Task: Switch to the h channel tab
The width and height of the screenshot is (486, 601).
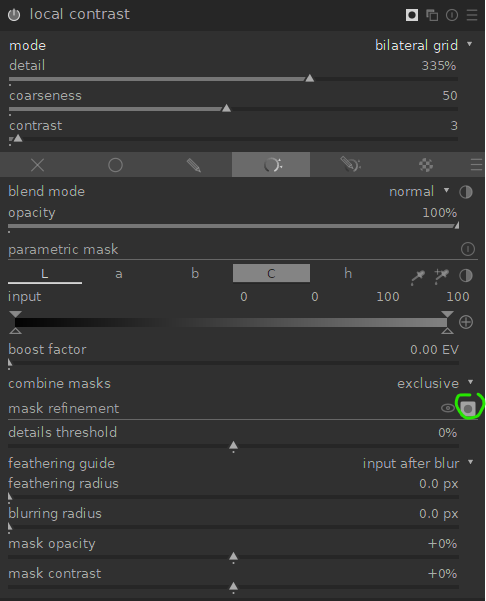Action: [348, 273]
